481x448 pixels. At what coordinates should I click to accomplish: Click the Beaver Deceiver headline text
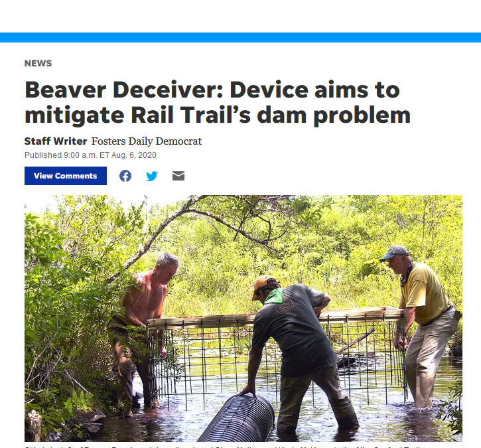218,102
